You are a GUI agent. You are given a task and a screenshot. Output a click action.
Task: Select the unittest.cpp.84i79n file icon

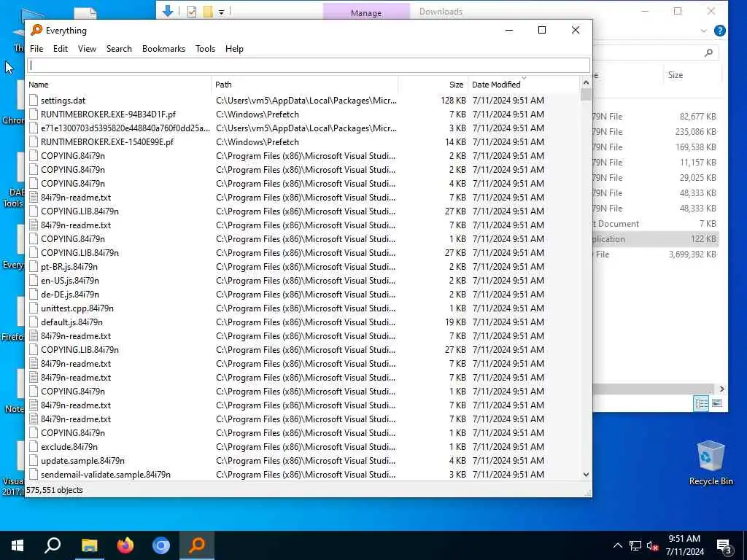coord(34,308)
